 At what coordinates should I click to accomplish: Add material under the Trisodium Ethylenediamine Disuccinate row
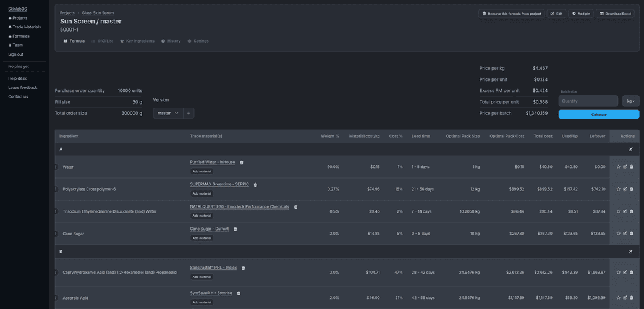(201, 216)
